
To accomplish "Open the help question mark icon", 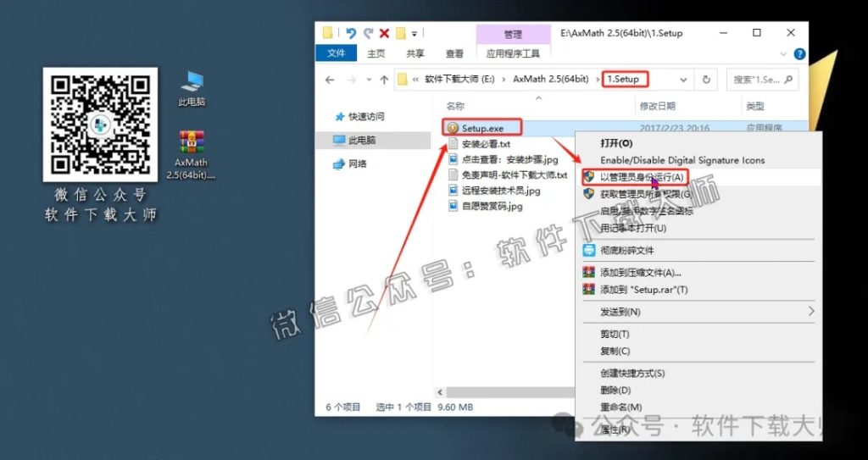I will [799, 53].
